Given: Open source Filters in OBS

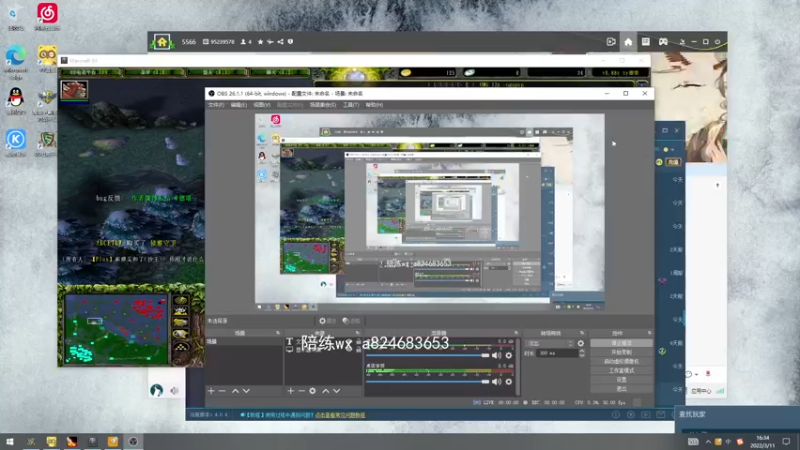Looking at the screenshot, I should 351,321.
